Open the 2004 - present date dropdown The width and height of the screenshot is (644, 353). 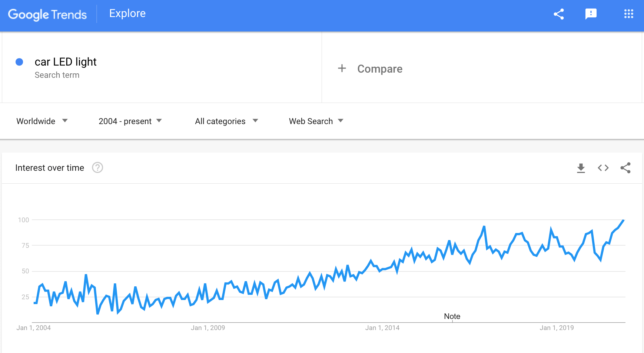130,121
